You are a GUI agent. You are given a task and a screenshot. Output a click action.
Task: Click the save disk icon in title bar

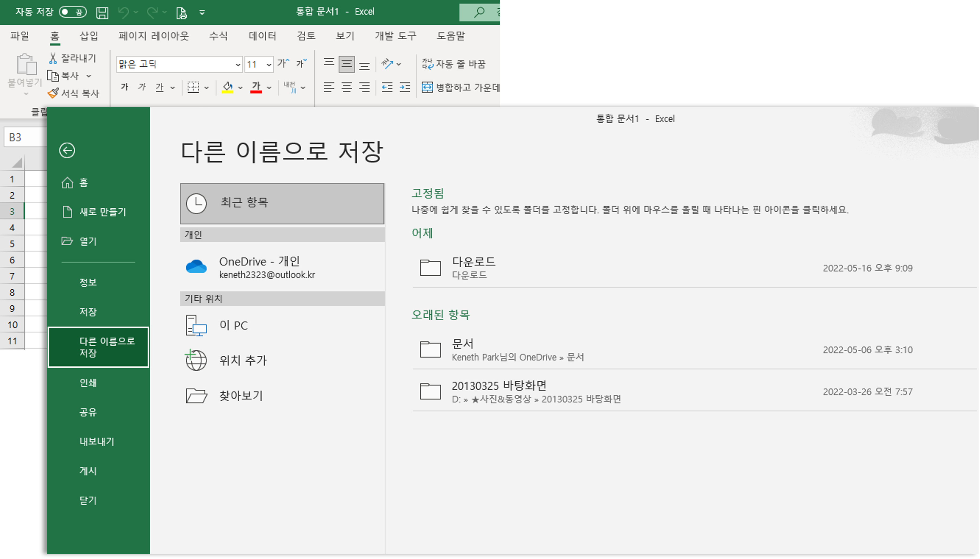(102, 13)
